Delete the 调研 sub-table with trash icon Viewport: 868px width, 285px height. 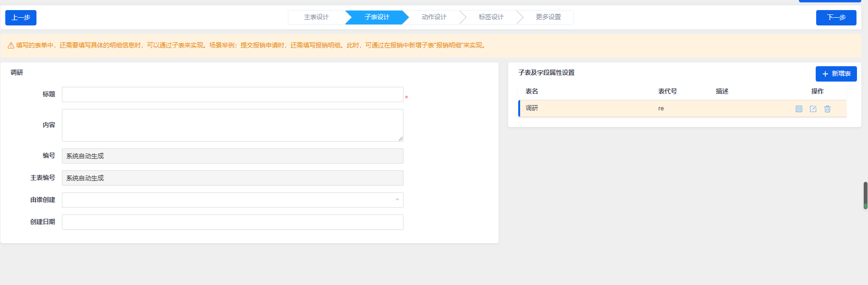click(x=827, y=109)
